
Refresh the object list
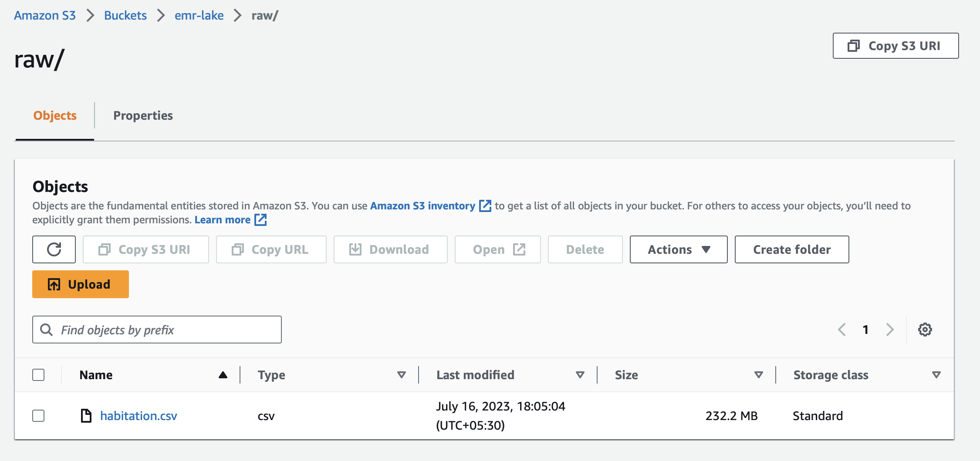tap(54, 249)
